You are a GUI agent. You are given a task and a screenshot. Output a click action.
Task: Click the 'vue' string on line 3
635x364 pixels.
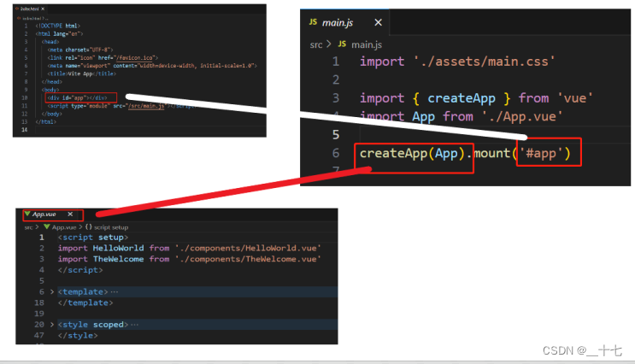coord(575,98)
